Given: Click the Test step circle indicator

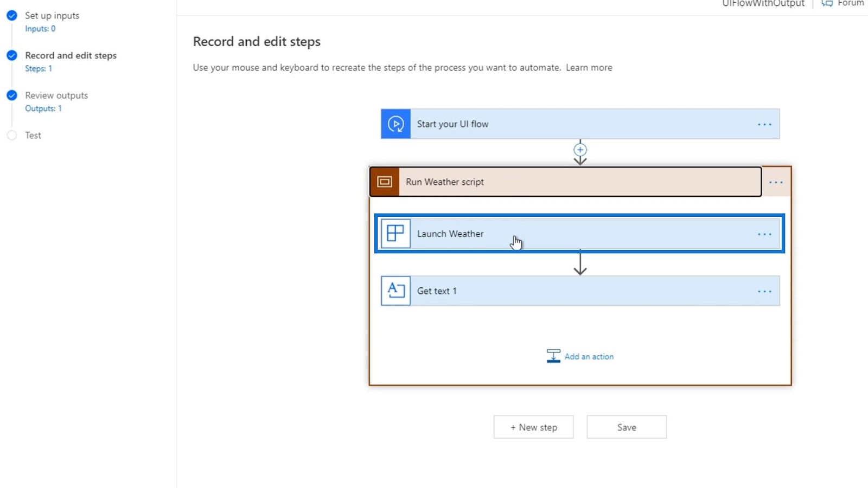Looking at the screenshot, I should 12,135.
